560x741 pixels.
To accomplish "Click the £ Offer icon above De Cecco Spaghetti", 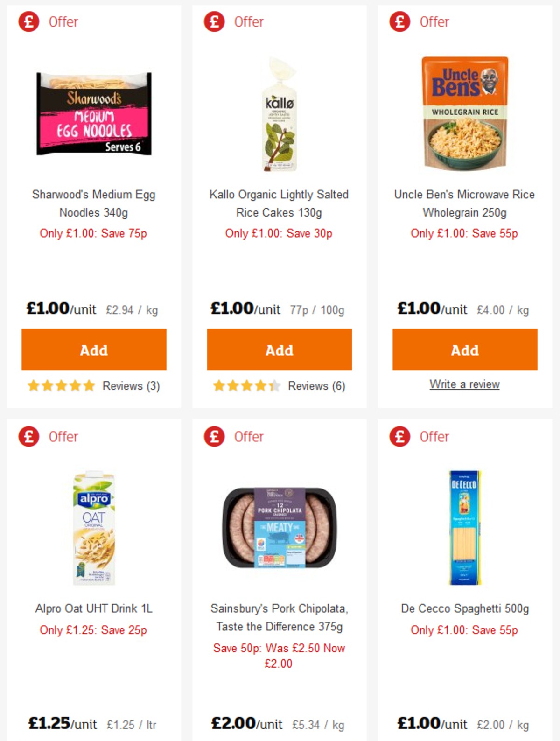I will 398,437.
